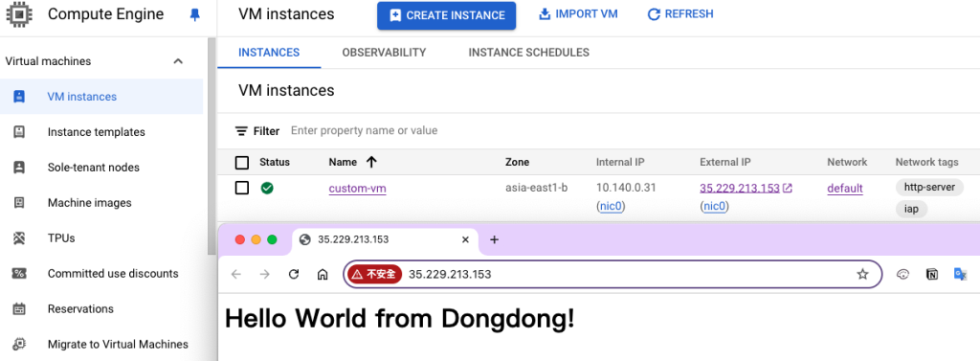This screenshot has width=980, height=361.
Task: Click the green maximize button of browser window
Action: coord(272,239)
